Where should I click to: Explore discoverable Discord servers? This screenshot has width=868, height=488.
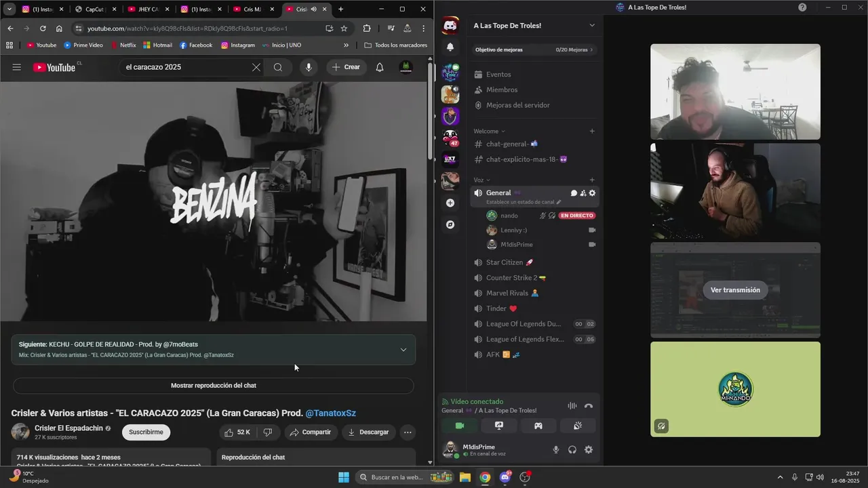450,224
